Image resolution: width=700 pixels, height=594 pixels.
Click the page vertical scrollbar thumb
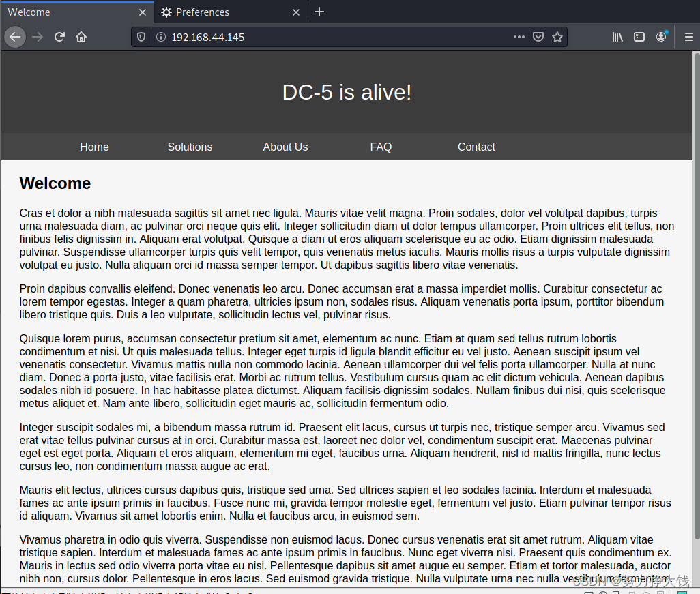696,295
